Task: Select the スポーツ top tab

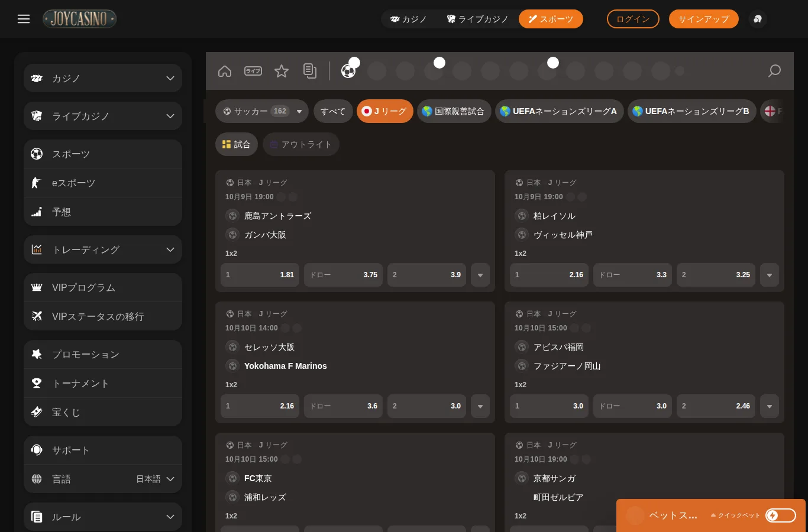Action: tap(551, 19)
